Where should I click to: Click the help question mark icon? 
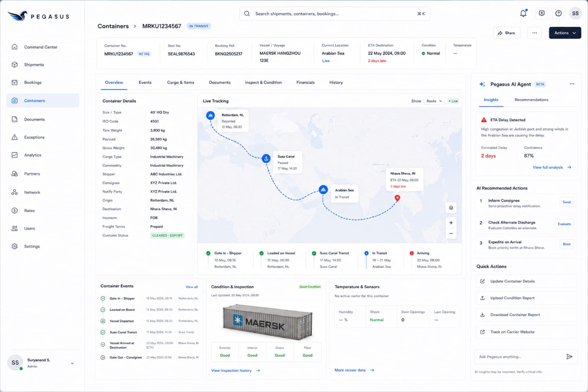click(x=559, y=13)
